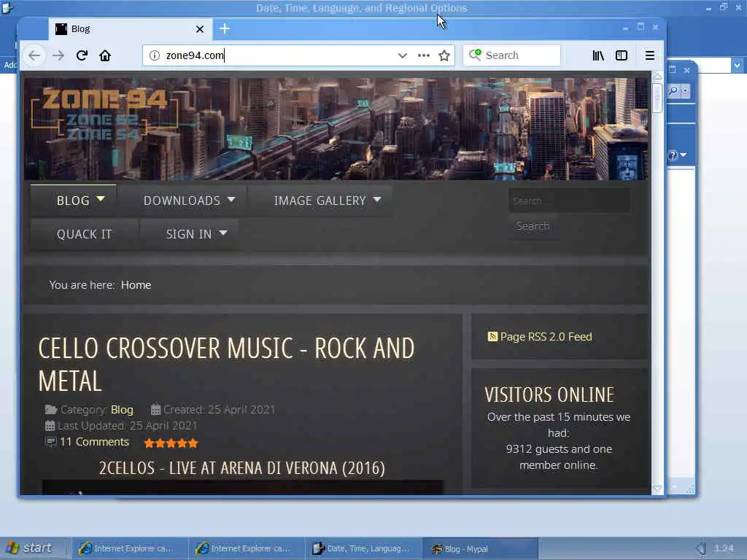Open the DOWNLOADS navigation item
The height and width of the screenshot is (560, 747).
click(x=182, y=201)
